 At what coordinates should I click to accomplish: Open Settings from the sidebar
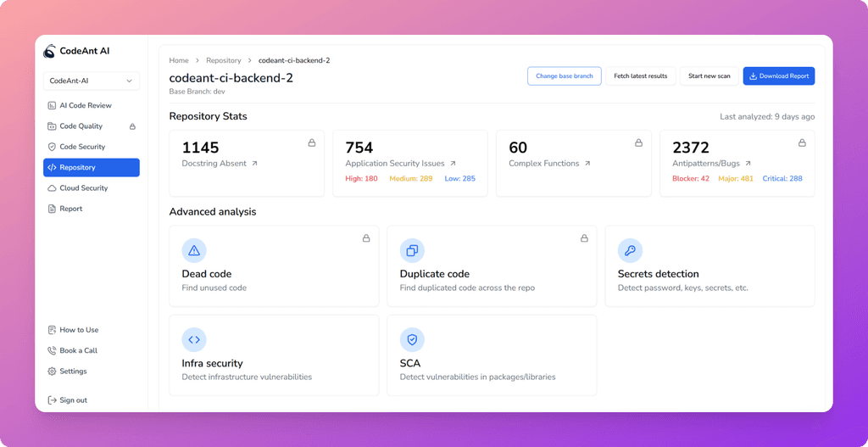92,372
